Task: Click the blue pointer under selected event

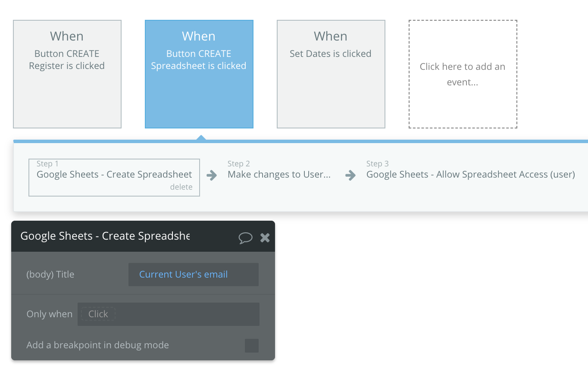Action: click(201, 137)
